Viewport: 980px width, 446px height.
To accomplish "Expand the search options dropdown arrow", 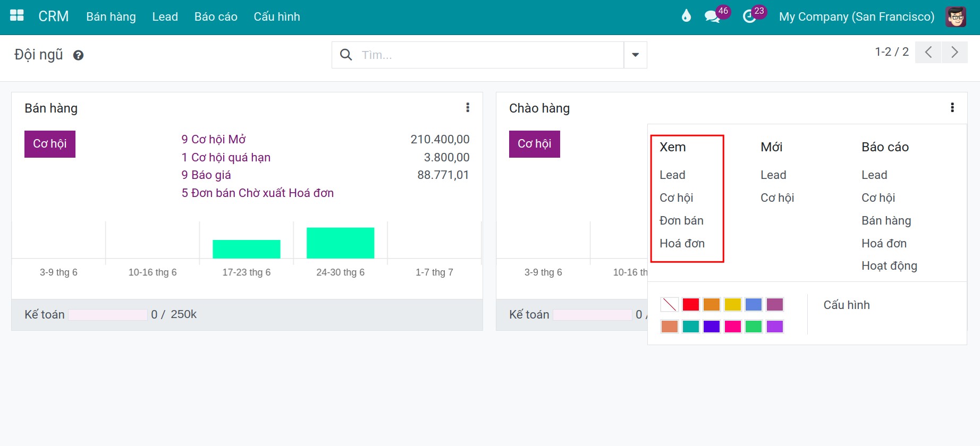I will click(x=635, y=55).
